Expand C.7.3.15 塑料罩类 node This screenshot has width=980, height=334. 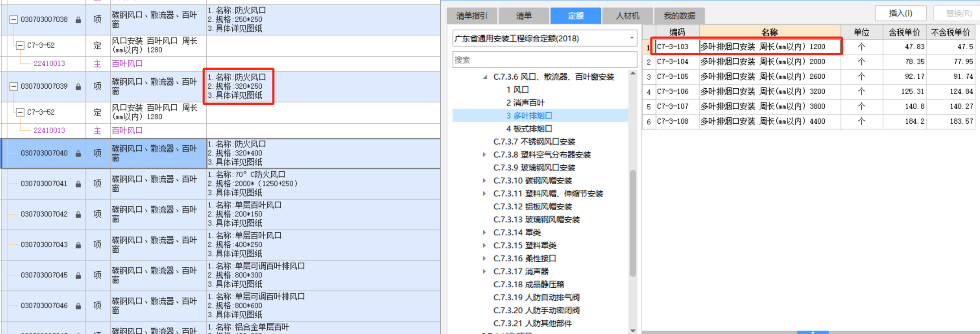(484, 245)
